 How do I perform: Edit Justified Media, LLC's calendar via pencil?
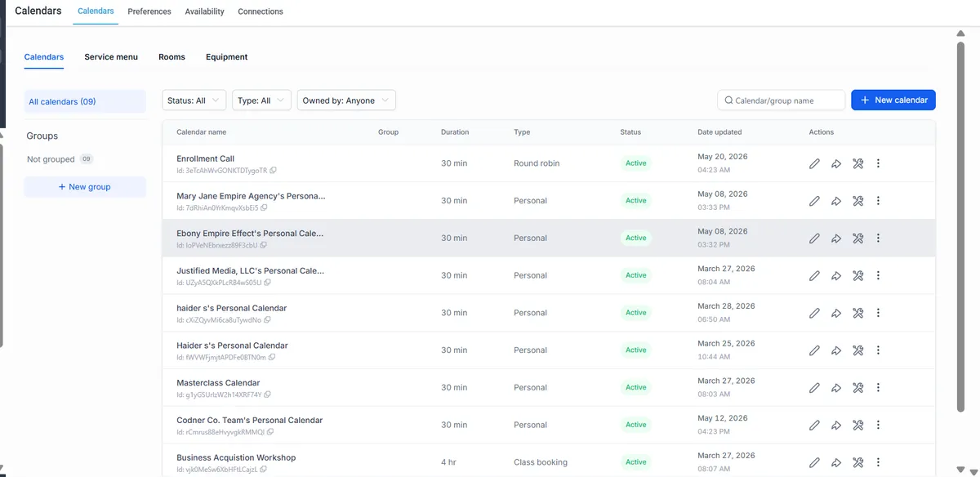(814, 276)
